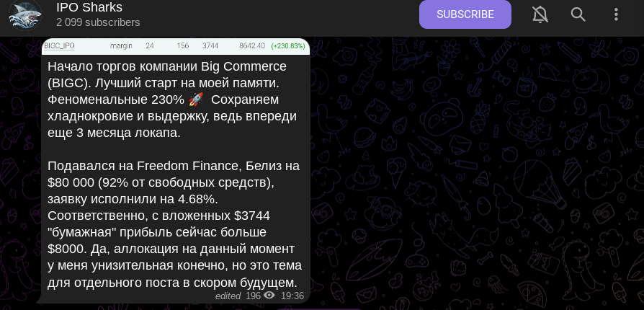Select the Freedom Finance paragraph of the post
The width and height of the screenshot is (644, 310).
pyautogui.click(x=174, y=224)
